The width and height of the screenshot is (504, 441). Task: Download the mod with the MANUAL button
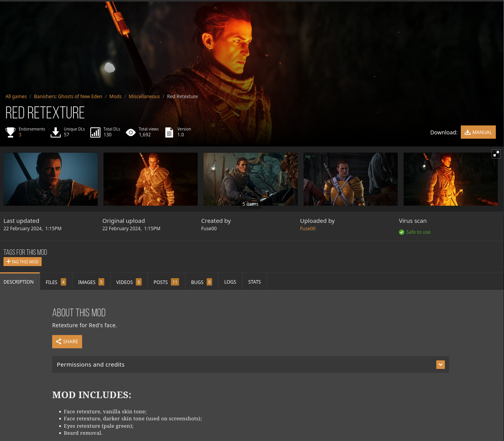pos(478,132)
